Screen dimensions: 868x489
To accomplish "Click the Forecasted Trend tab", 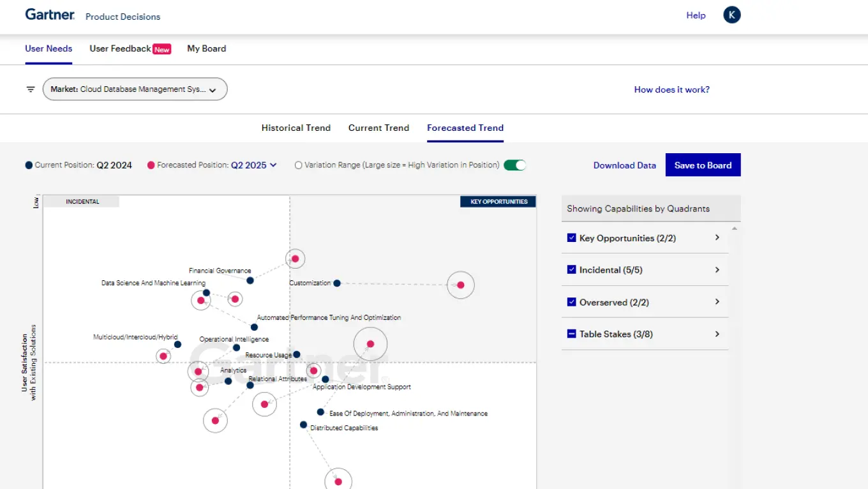I will point(465,128).
